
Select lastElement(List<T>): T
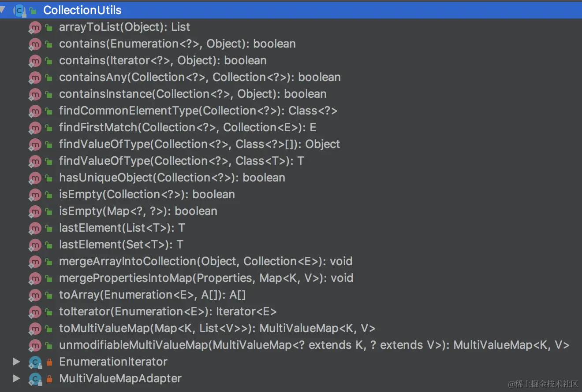[122, 228]
